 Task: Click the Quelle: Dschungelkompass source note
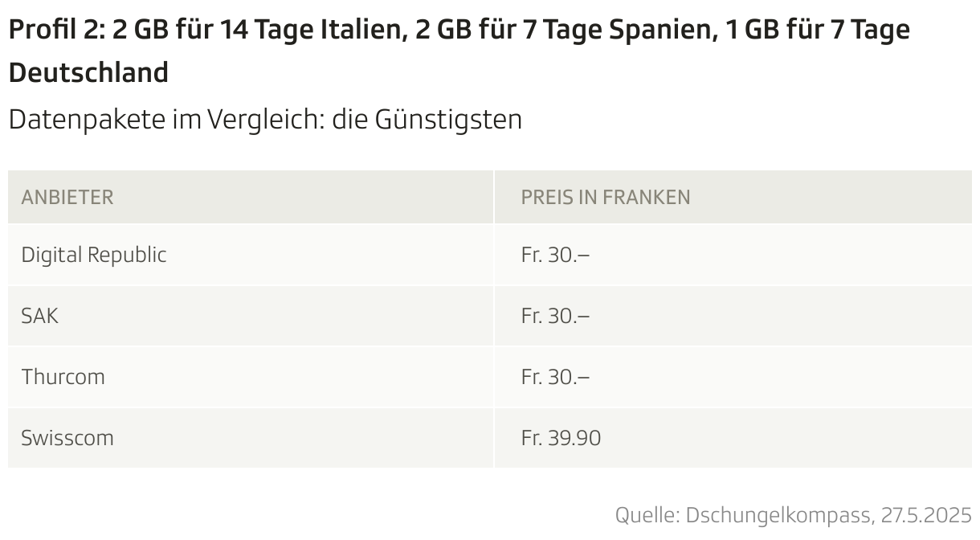[x=792, y=514]
